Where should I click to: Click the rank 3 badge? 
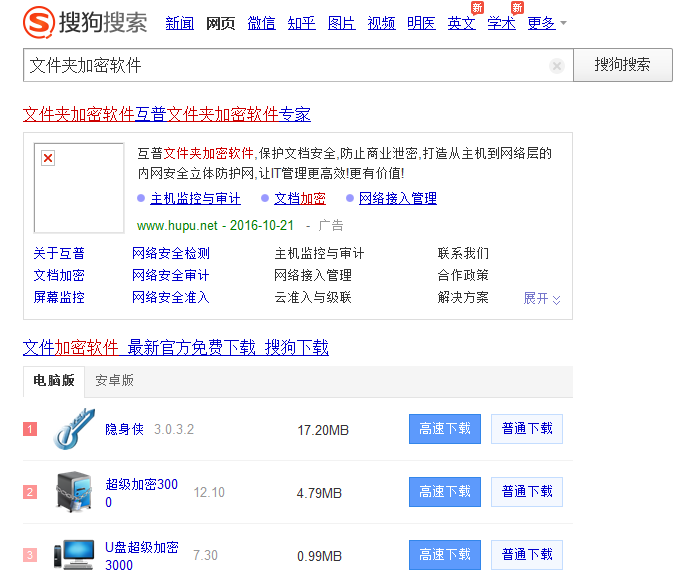point(30,555)
